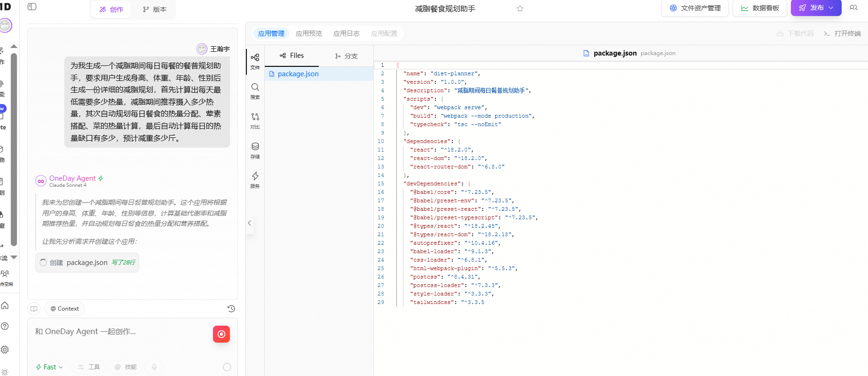Open 文件资产管理 button
The width and height of the screenshot is (868, 376).
(x=695, y=8)
